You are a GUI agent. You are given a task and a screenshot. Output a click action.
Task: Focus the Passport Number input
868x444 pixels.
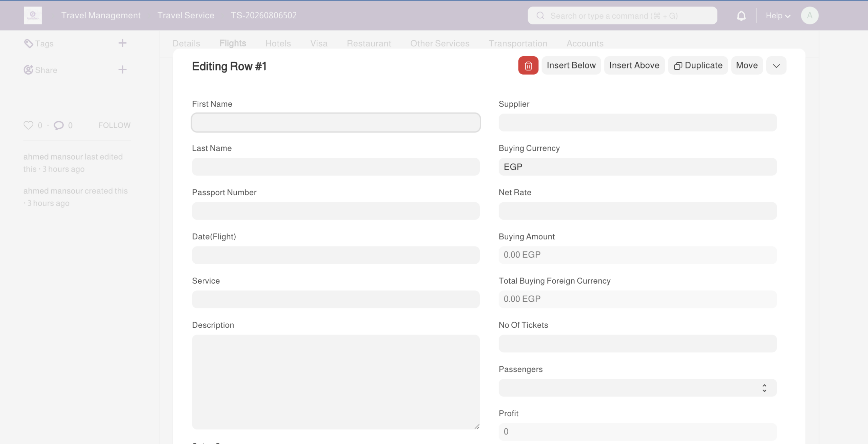[x=336, y=211]
